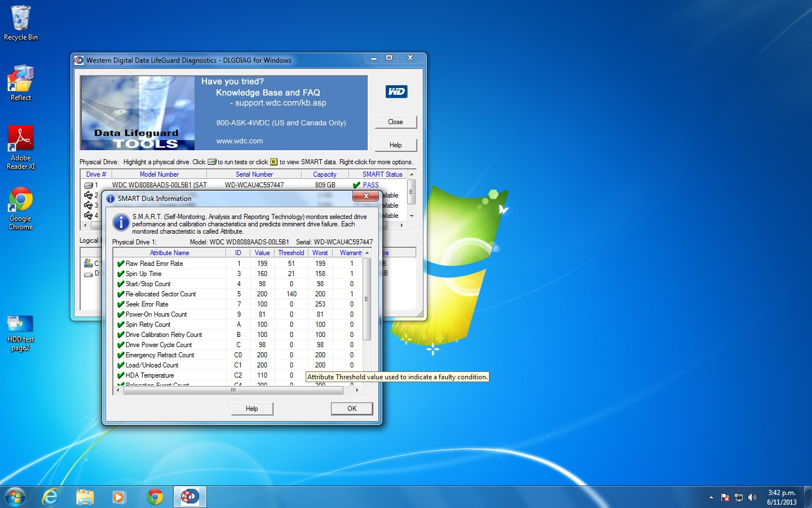Select the drive 3 USB icon in the drive list
This screenshot has width=812, height=508.
[88, 205]
